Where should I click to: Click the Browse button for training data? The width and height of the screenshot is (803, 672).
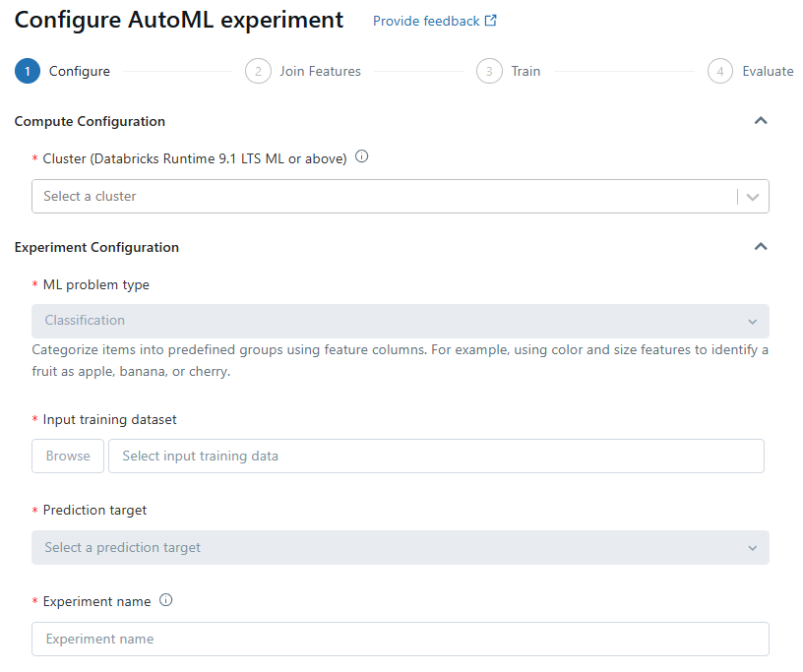click(x=67, y=456)
